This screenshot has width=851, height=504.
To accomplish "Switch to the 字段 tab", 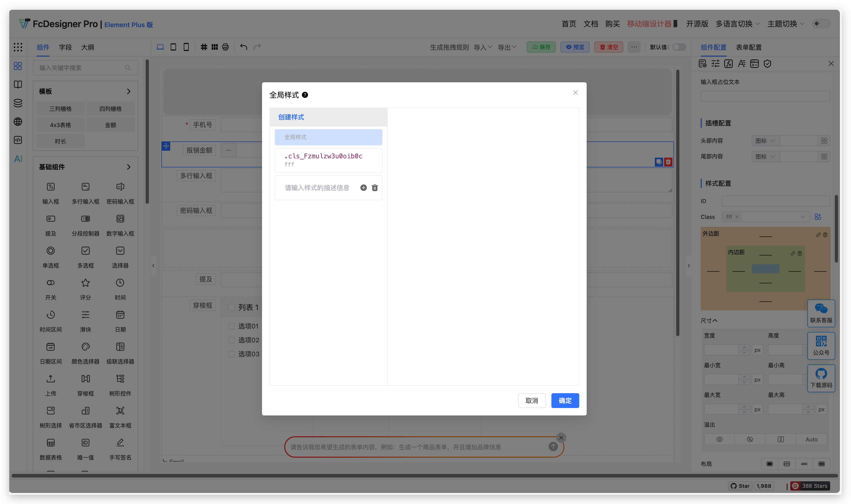I will click(x=65, y=47).
